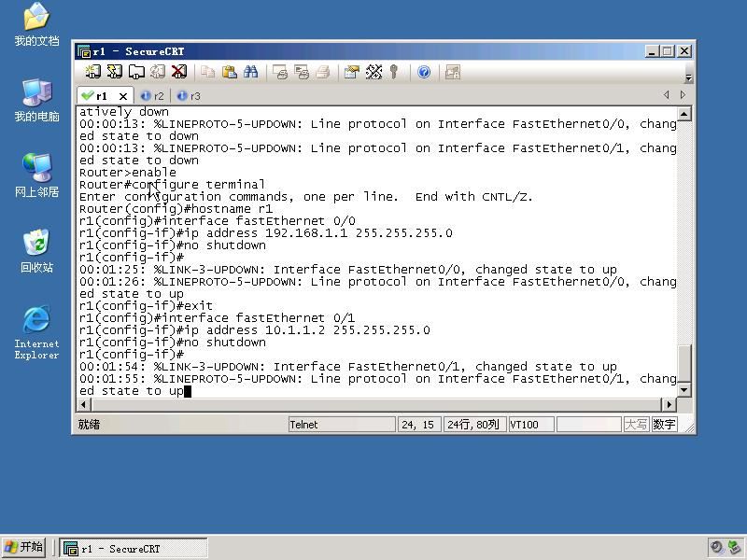Image resolution: width=747 pixels, height=560 pixels.
Task: Click the Paste clipboard icon
Action: (230, 72)
